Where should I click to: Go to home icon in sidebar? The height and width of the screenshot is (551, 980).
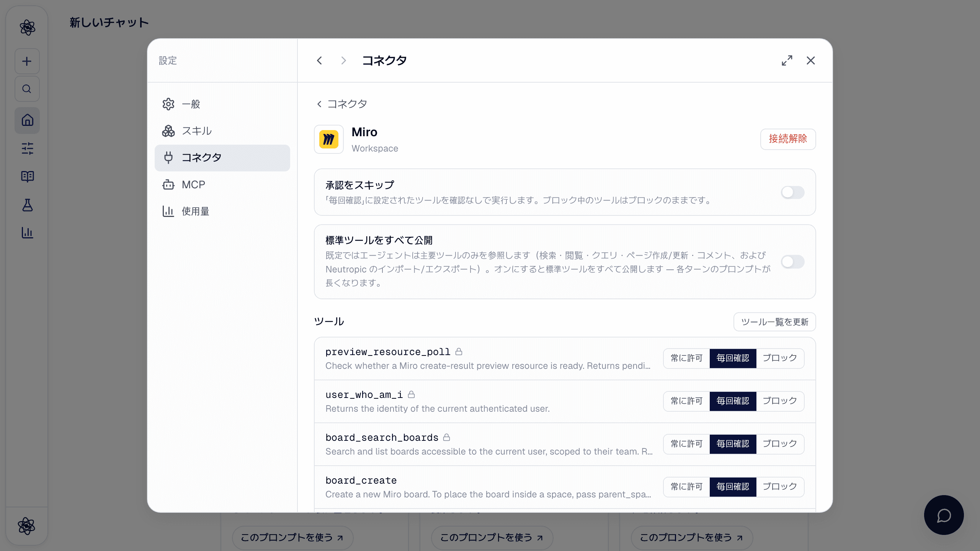[27, 120]
